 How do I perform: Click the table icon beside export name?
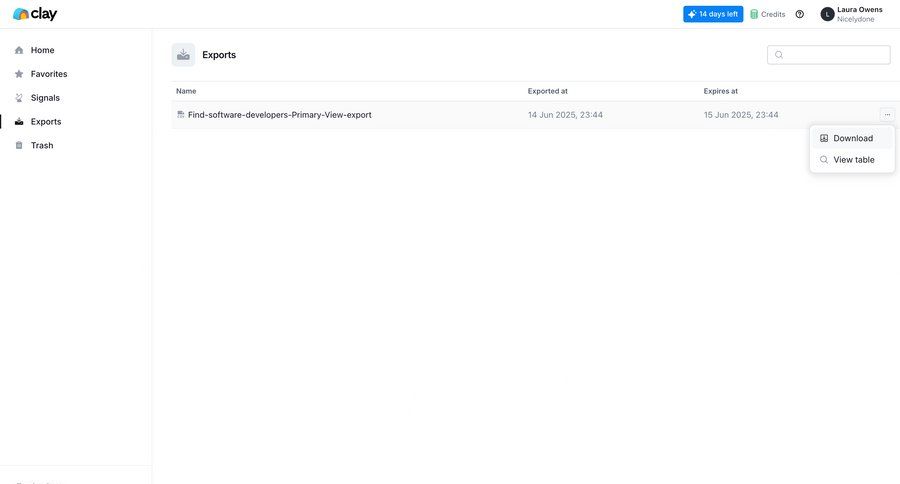point(181,115)
